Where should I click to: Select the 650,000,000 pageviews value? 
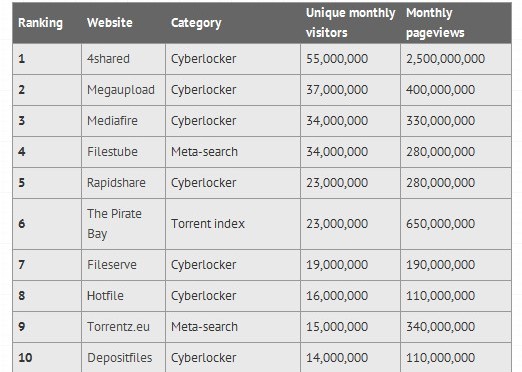coord(440,224)
